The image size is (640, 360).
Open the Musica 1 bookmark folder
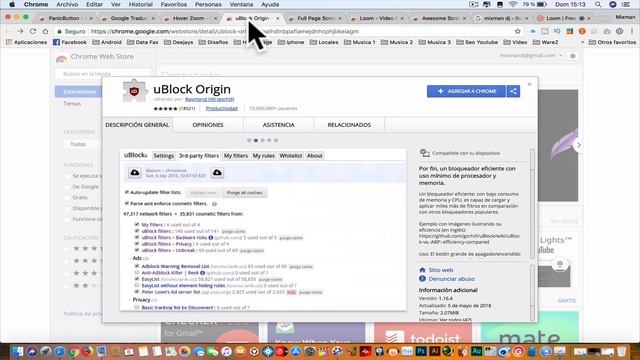pyautogui.click(x=359, y=42)
